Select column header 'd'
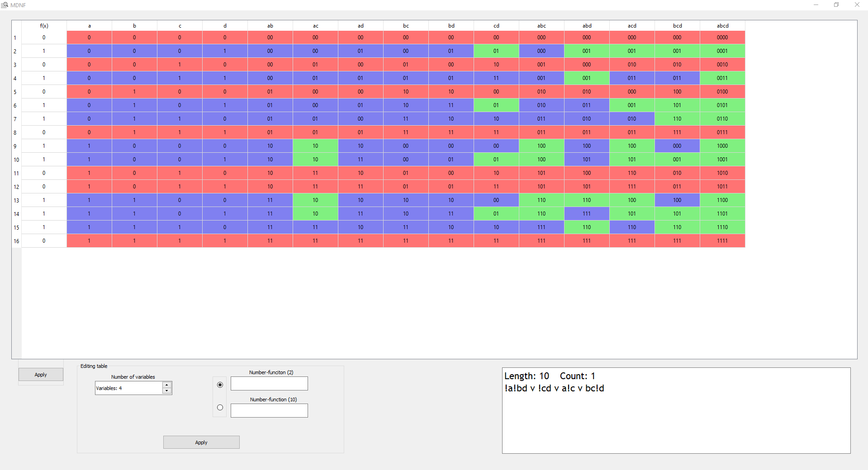Image resolution: width=868 pixels, height=470 pixels. tap(225, 26)
